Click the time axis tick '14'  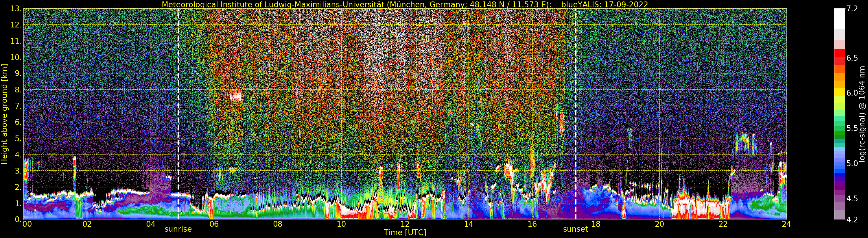468,224
